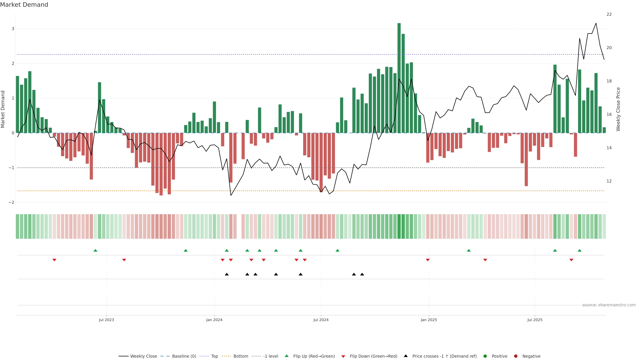Toggle the -1 level legend entry
This screenshot has height=362, width=644.
pyautogui.click(x=271, y=356)
